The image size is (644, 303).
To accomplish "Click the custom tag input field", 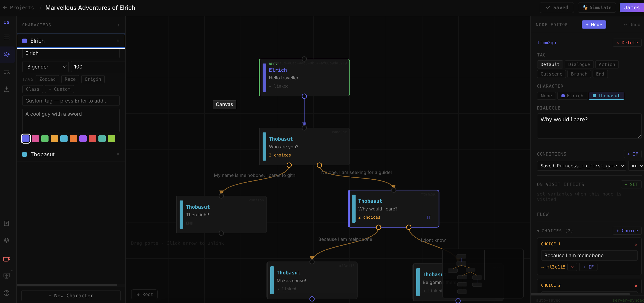I will point(71,101).
